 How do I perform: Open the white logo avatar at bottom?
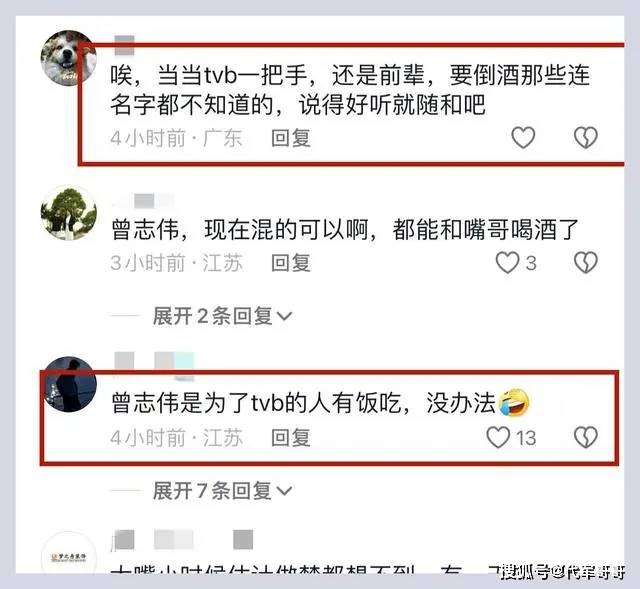point(69,555)
